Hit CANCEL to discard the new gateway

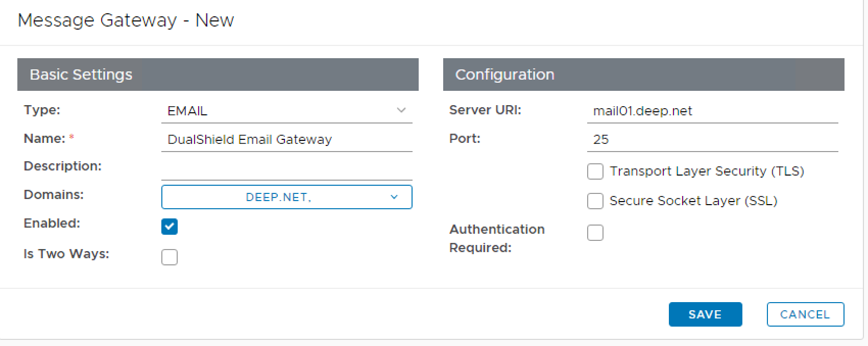(805, 314)
